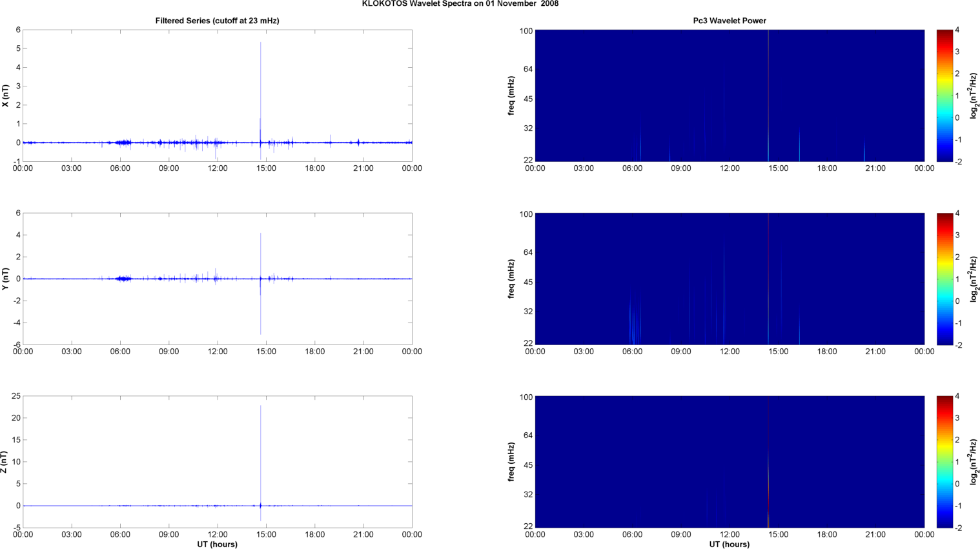Click the Y (nT) axis label
Viewport: 980px width, 549px height.
[x=5, y=279]
